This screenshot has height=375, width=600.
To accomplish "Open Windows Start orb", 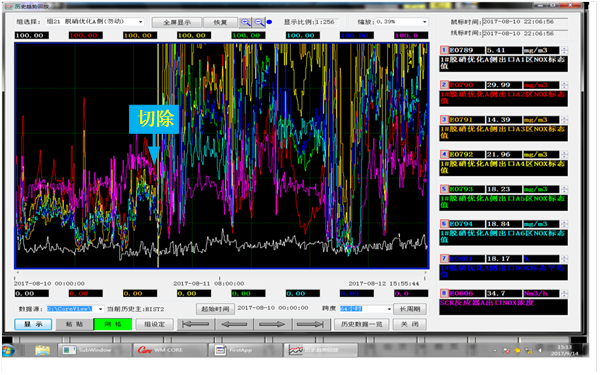I will tap(8, 351).
